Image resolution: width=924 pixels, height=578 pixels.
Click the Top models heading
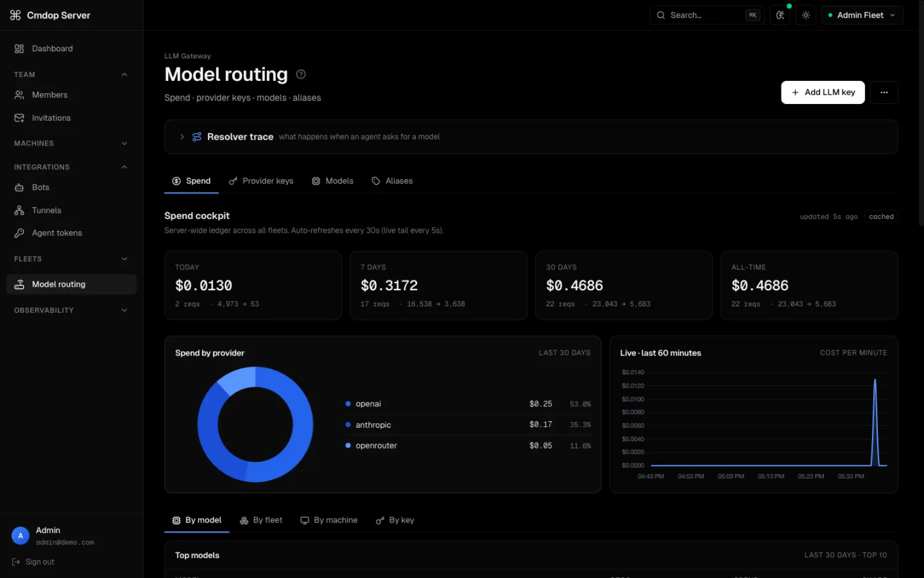[198, 555]
